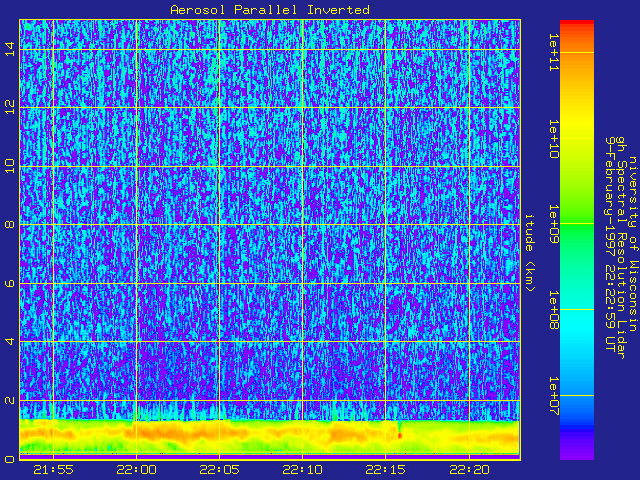640x480 pixels.
Task: Select the 22:15 time axis label
Action: (x=386, y=470)
